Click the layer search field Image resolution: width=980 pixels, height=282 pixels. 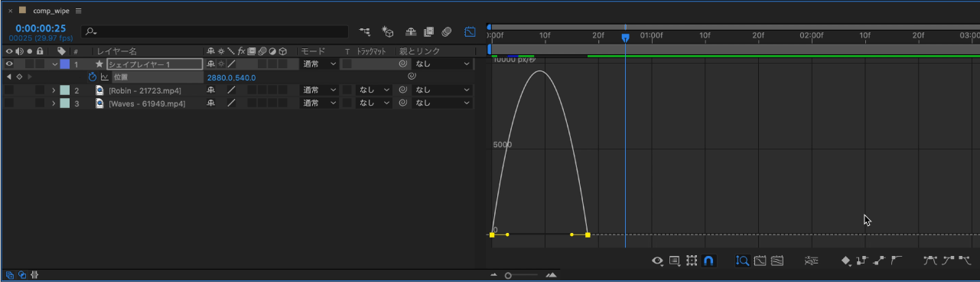click(215, 31)
